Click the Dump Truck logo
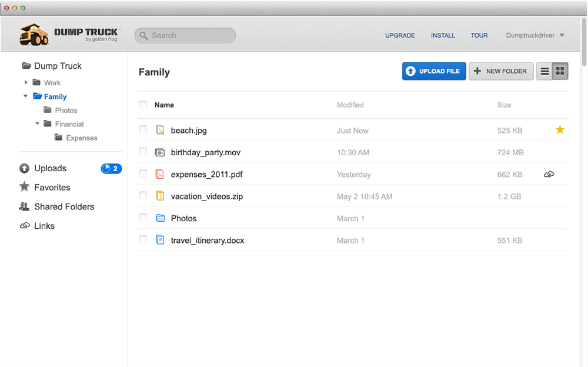The width and height of the screenshot is (588, 367). (69, 35)
